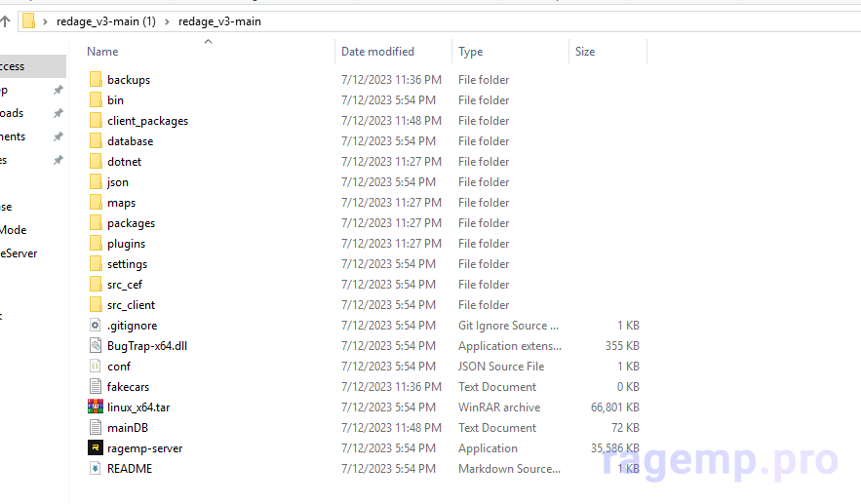Select the ragemp-server application icon
This screenshot has height=504, width=861.
coord(95,448)
